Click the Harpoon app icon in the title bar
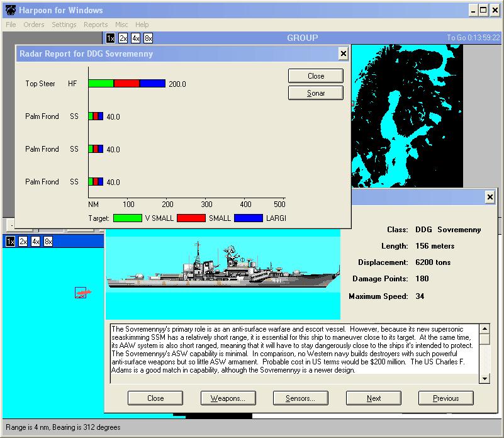This screenshot has width=504, height=438. [x=11, y=10]
